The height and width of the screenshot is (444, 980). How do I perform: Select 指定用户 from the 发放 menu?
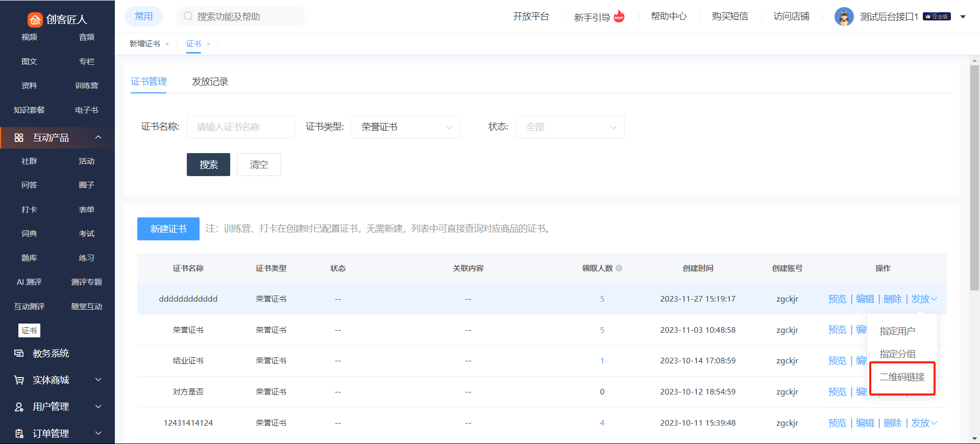click(x=897, y=331)
